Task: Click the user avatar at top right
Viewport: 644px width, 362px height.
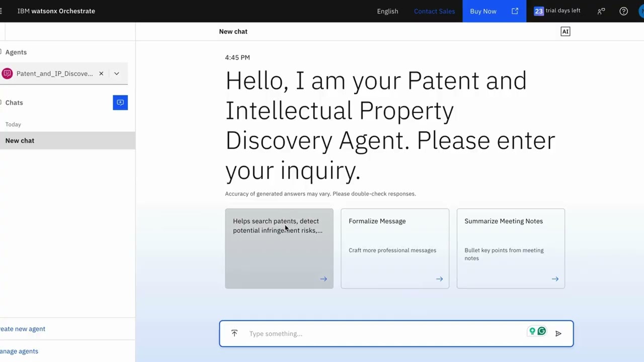Action: tap(641, 11)
